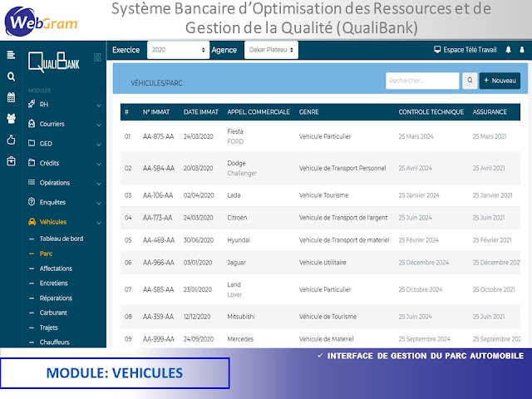Click the Jaguar vehicle name
Viewport: 532px width, 399px height.
coord(236,263)
